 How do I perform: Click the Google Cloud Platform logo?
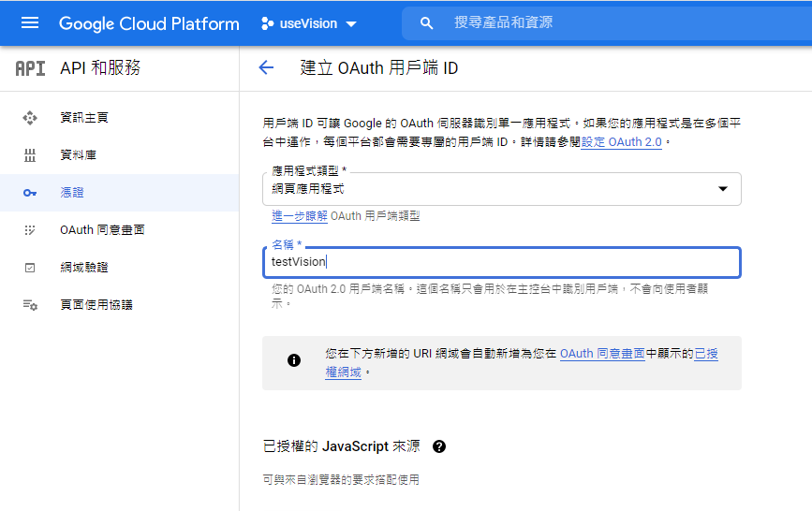click(x=149, y=23)
